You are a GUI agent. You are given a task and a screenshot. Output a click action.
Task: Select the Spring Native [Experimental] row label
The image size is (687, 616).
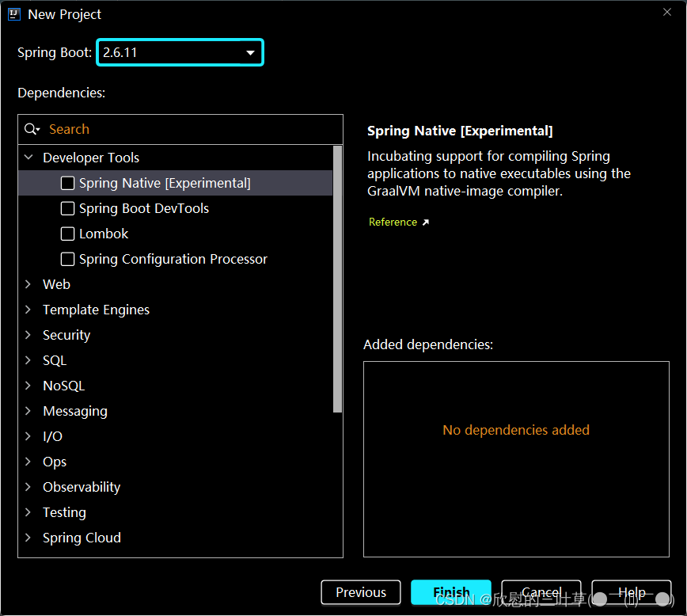[x=165, y=183]
